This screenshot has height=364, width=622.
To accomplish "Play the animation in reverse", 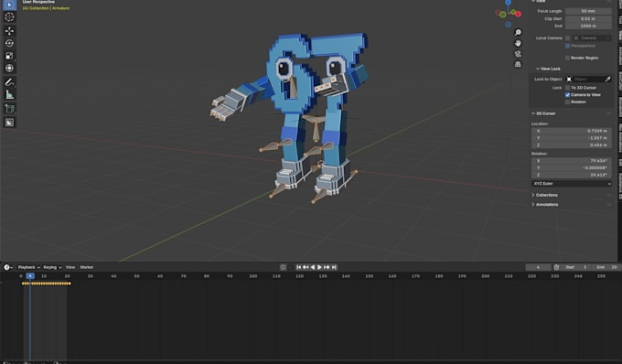I will coord(313,267).
